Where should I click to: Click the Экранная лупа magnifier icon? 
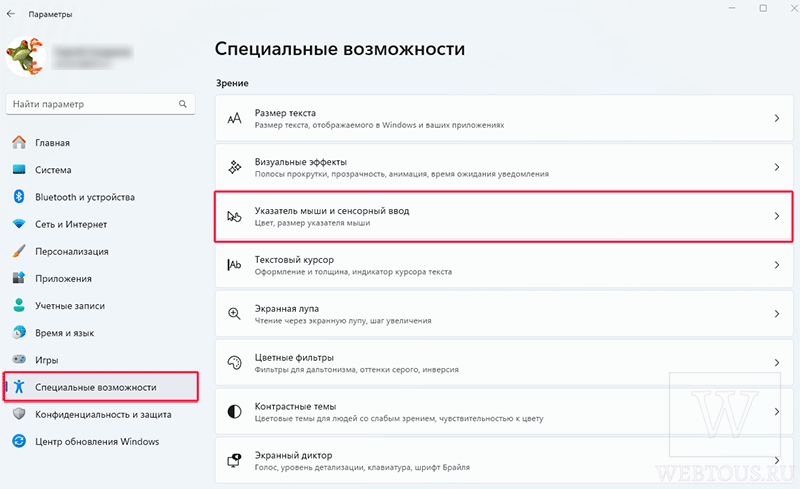pyautogui.click(x=234, y=314)
